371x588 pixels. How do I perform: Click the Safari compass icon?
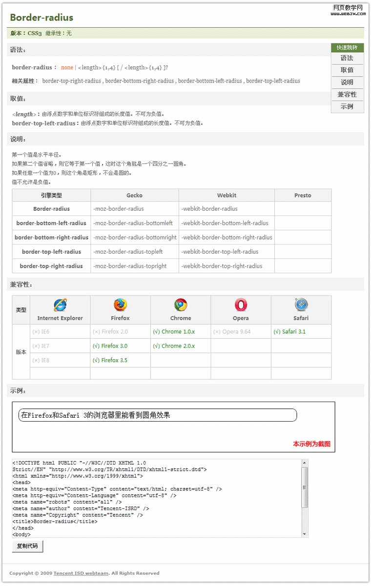click(301, 305)
